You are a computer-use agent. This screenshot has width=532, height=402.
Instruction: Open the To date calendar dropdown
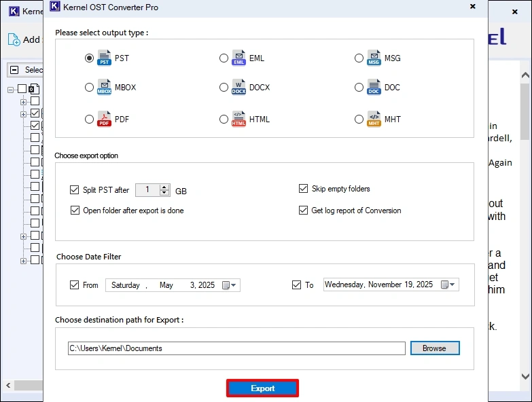tap(448, 285)
